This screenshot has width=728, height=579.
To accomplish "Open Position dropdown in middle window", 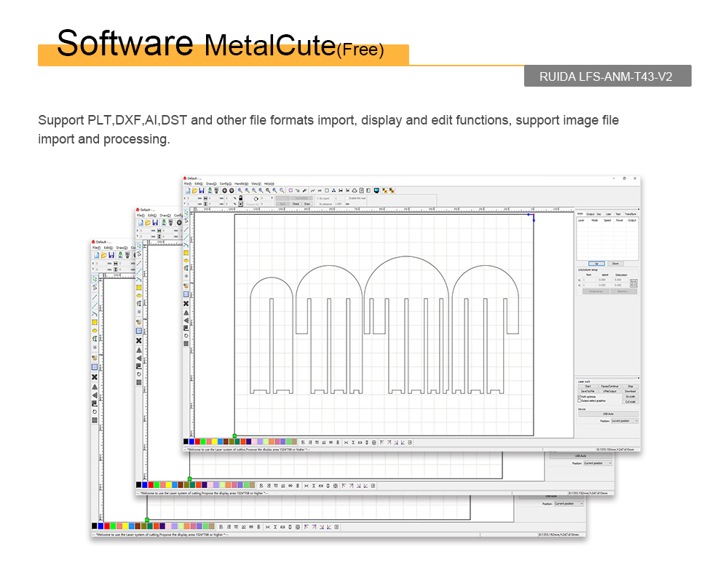I will (x=598, y=463).
